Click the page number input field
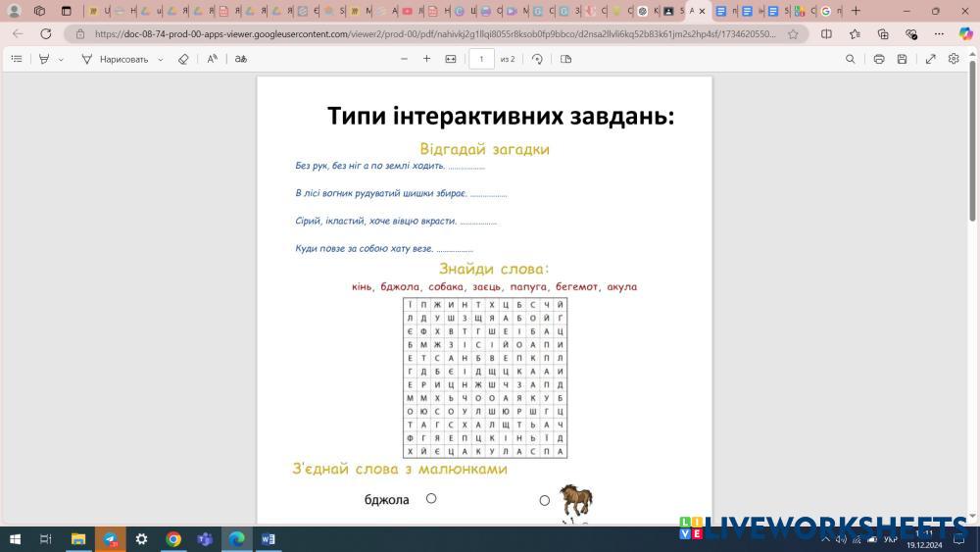Image resolution: width=980 pixels, height=552 pixels. 481,59
